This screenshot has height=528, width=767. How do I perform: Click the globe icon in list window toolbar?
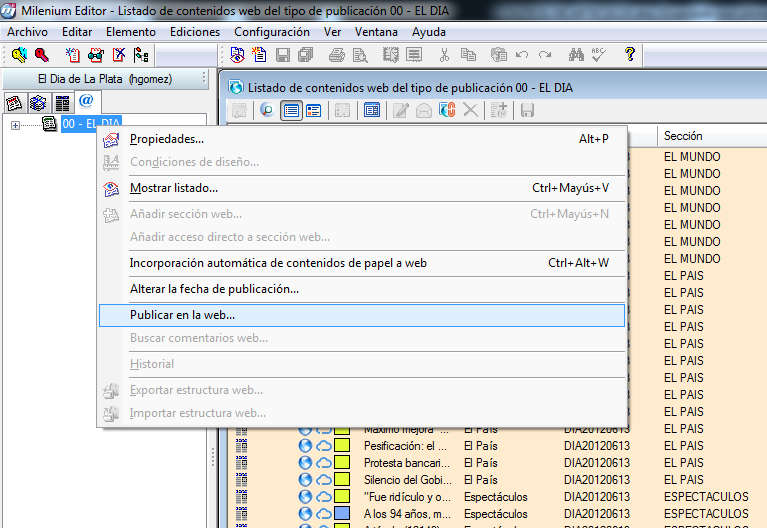267,110
